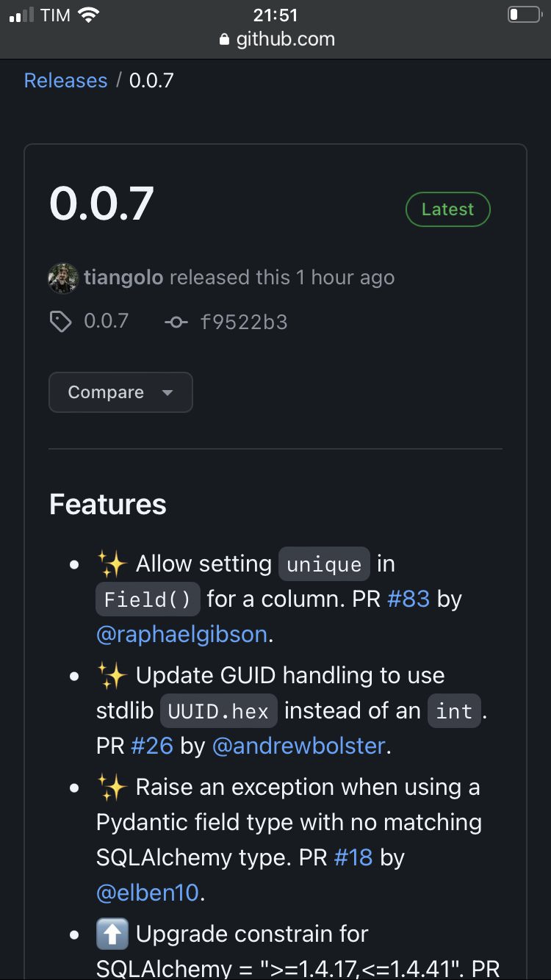Click the tag icon beside 0.0.7
Screen dimensions: 551x980
(x=62, y=321)
